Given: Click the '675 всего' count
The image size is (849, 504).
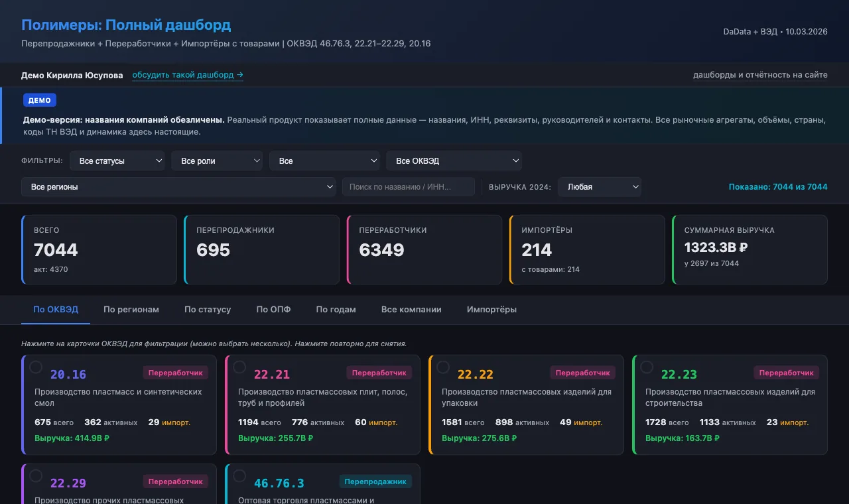Looking at the screenshot, I should tap(54, 422).
